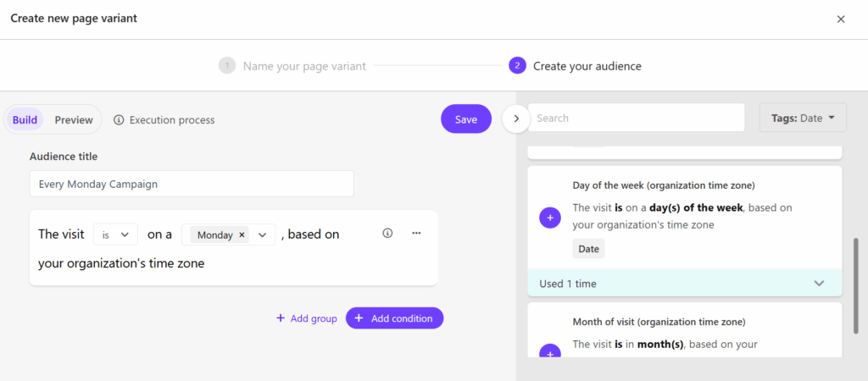Add the Day of the week condition

coord(550,218)
